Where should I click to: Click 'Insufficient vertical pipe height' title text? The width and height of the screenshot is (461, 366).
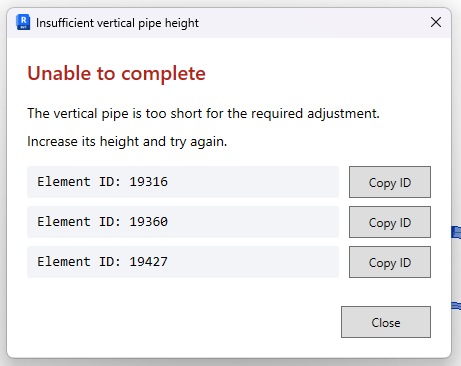point(117,23)
